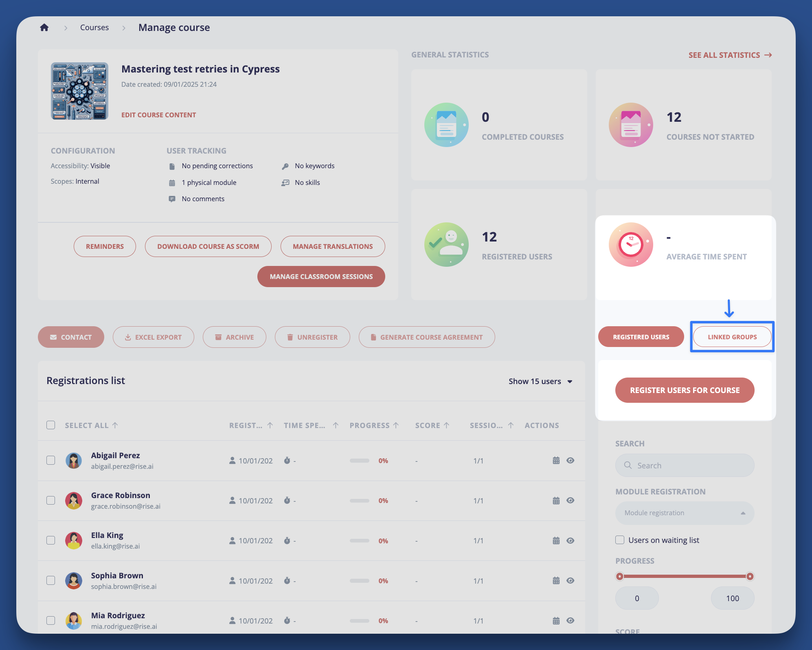The width and height of the screenshot is (812, 650).
Task: Enable Users on waiting list checkbox
Action: point(620,540)
